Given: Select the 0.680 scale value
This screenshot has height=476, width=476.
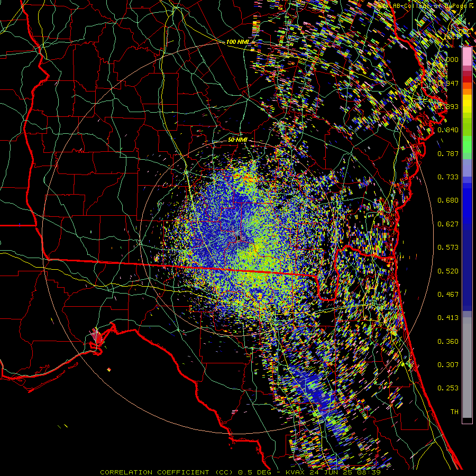Looking at the screenshot, I should click(448, 200).
